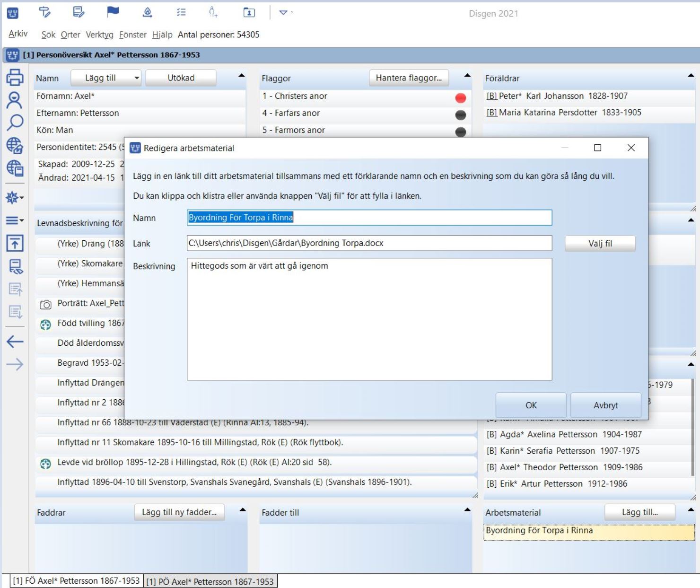
Task: Click the add person icon
Action: click(x=213, y=12)
